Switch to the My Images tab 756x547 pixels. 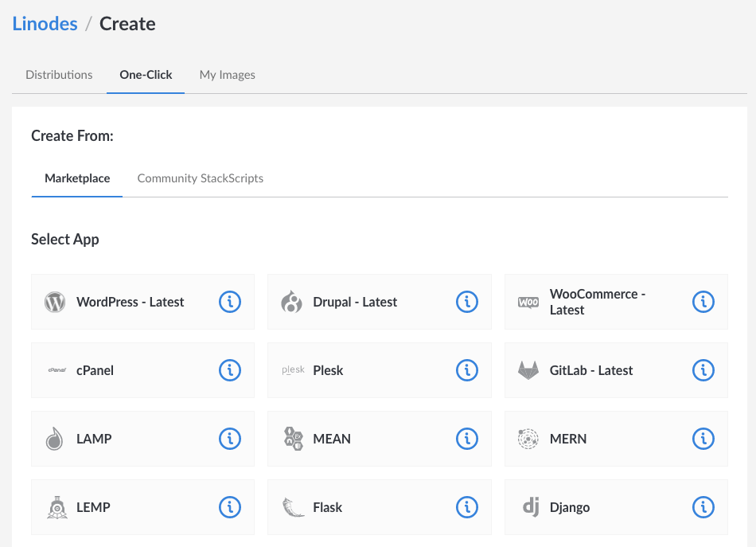tap(228, 74)
